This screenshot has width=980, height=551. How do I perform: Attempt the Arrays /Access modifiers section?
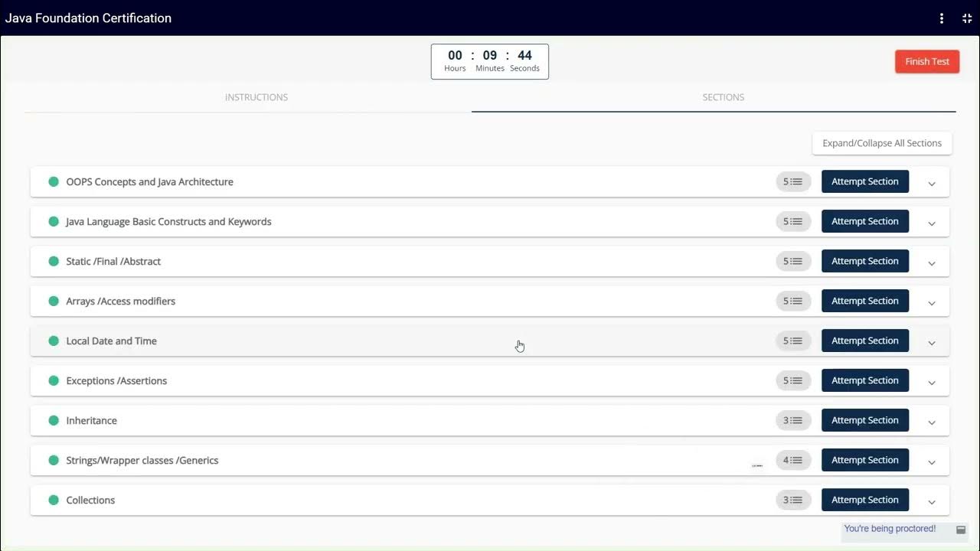tap(865, 301)
